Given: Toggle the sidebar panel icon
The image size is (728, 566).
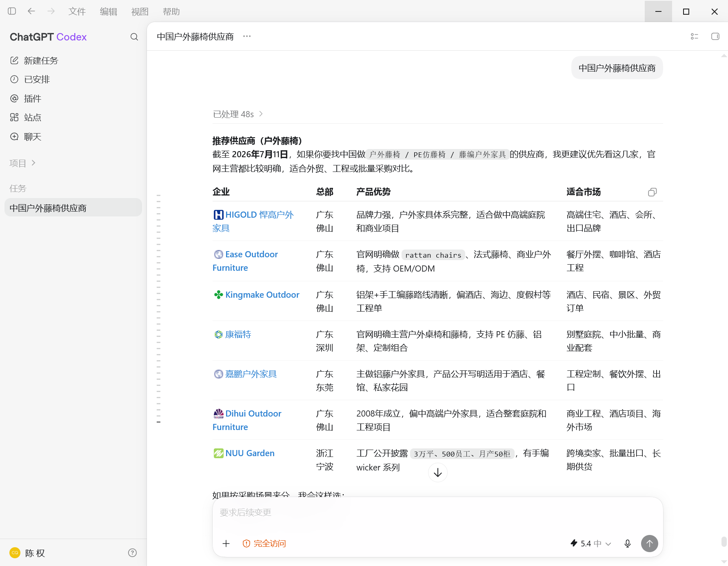Looking at the screenshot, I should point(12,11).
